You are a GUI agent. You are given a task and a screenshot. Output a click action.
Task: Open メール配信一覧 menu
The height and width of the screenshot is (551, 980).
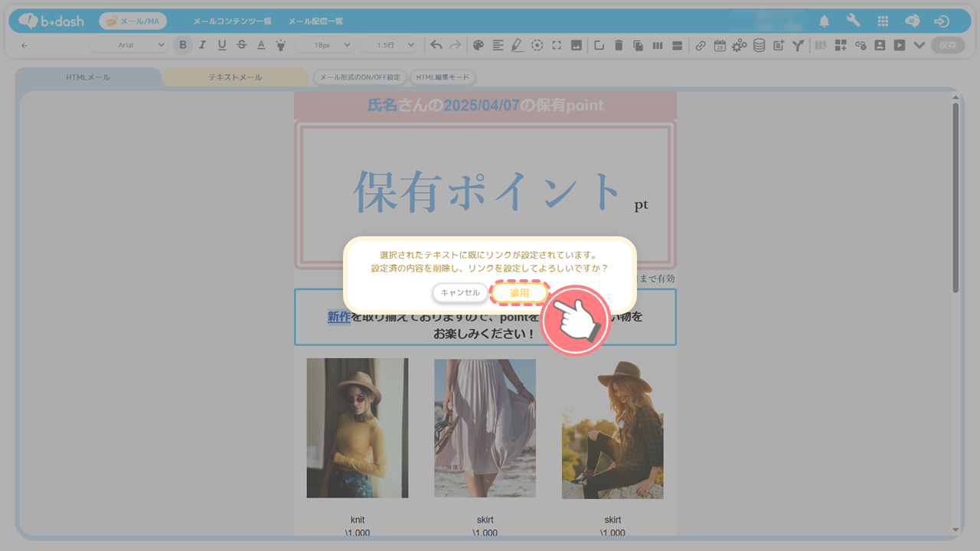315,21
